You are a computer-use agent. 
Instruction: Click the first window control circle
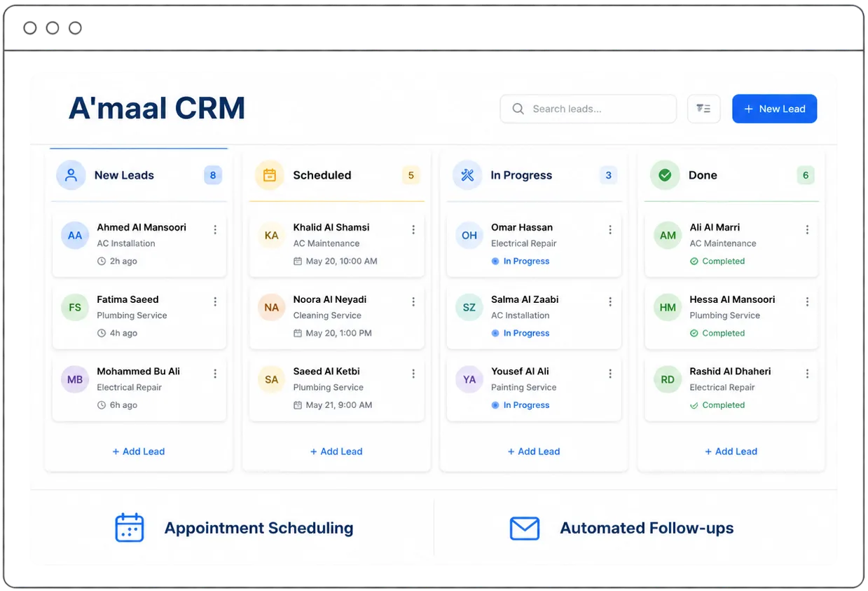click(x=30, y=28)
